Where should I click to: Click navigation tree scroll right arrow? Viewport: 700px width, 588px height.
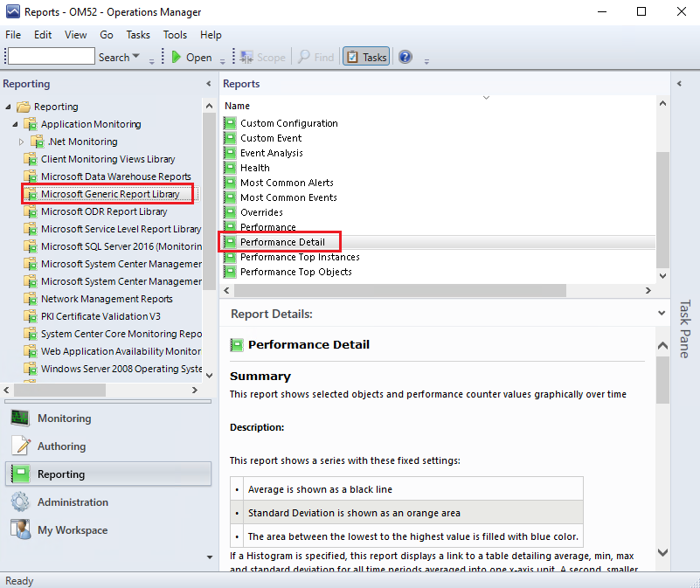(x=195, y=390)
